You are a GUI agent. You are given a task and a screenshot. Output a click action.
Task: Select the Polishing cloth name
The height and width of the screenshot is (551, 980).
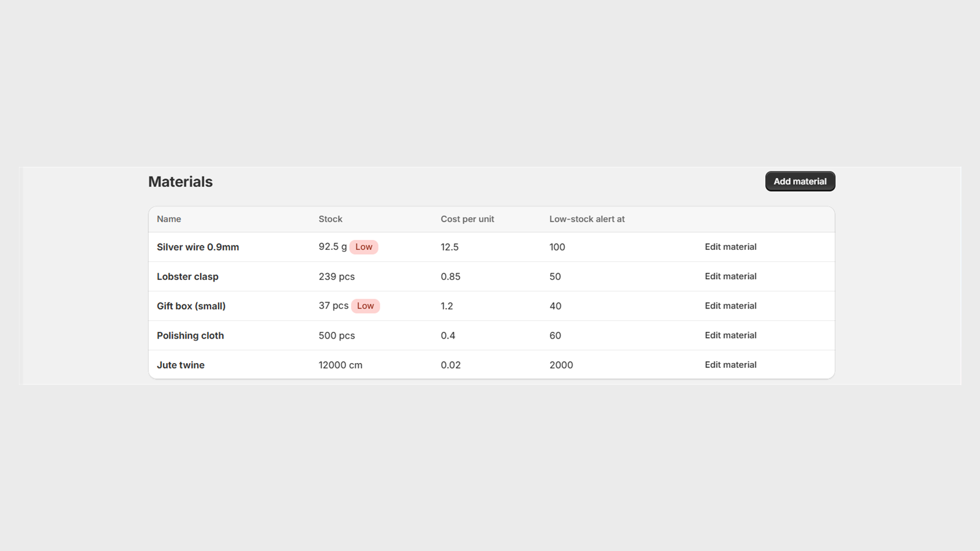[190, 335]
